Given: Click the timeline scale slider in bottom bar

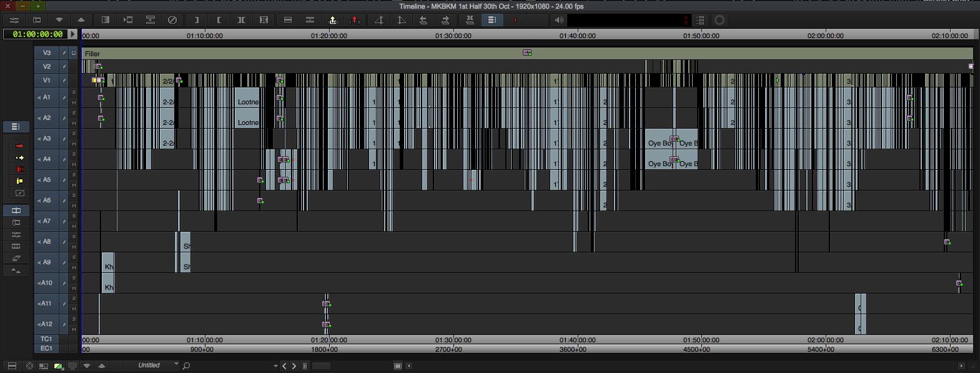Looking at the screenshot, I should 321,366.
